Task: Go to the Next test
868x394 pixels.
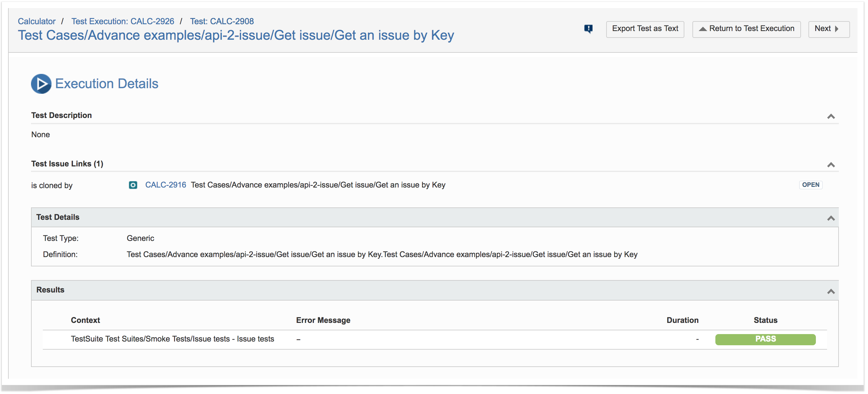Action: (829, 29)
